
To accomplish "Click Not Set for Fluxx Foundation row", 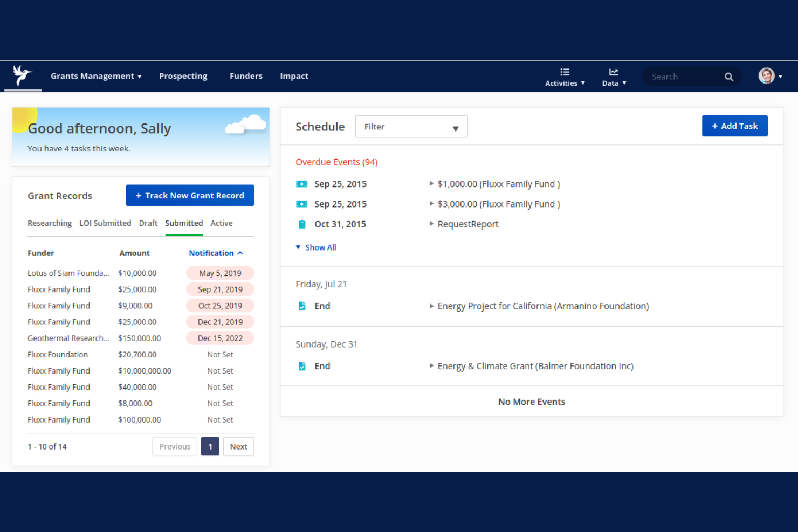I will click(x=220, y=355).
